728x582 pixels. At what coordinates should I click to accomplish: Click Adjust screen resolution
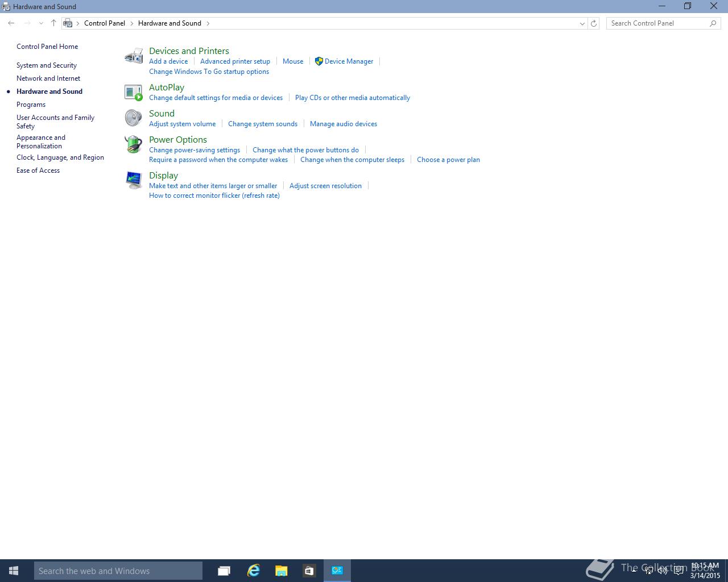click(325, 186)
